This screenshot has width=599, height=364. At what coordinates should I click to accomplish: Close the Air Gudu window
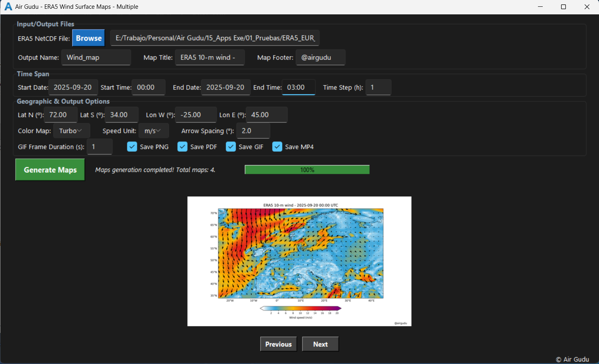pos(587,7)
